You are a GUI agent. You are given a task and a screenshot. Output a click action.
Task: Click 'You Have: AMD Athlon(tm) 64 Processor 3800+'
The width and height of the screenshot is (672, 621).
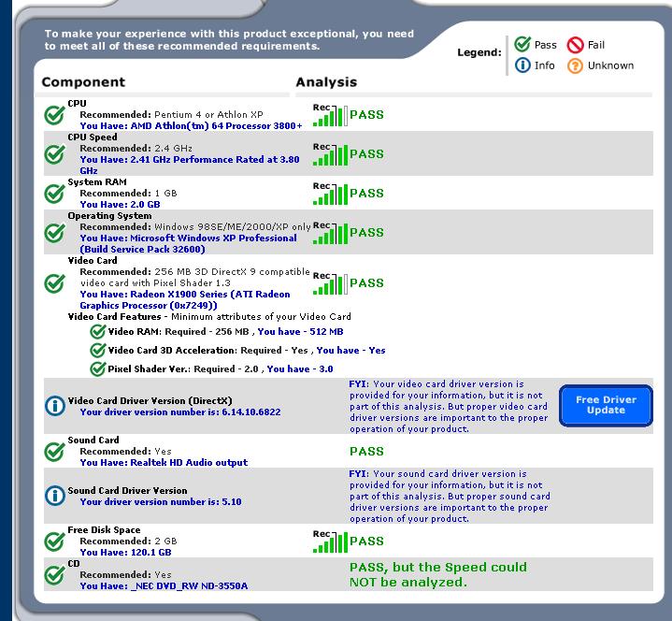pyautogui.click(x=191, y=125)
